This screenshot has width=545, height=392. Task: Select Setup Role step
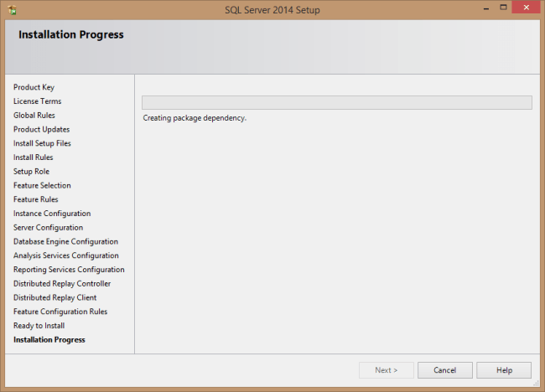31,172
